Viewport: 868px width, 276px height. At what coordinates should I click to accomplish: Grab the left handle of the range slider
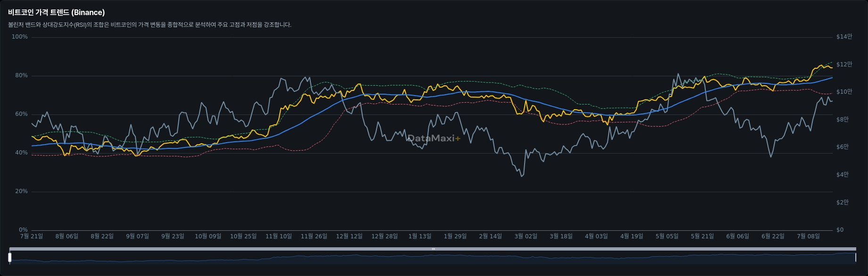(9, 257)
